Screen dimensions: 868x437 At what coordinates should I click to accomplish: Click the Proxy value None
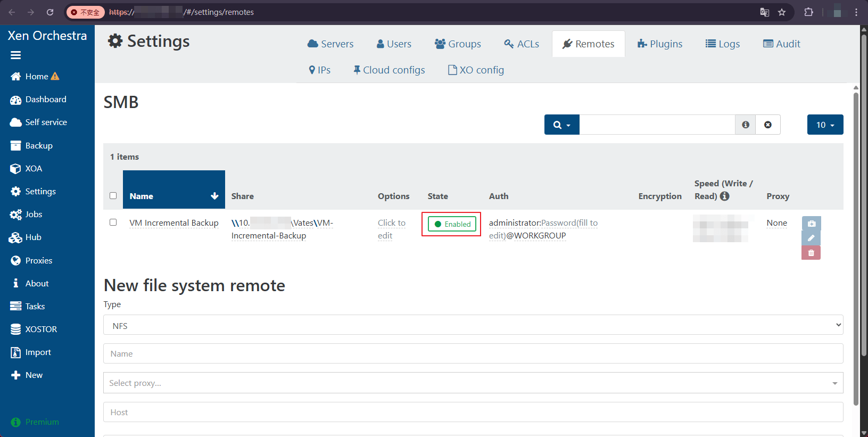click(776, 223)
